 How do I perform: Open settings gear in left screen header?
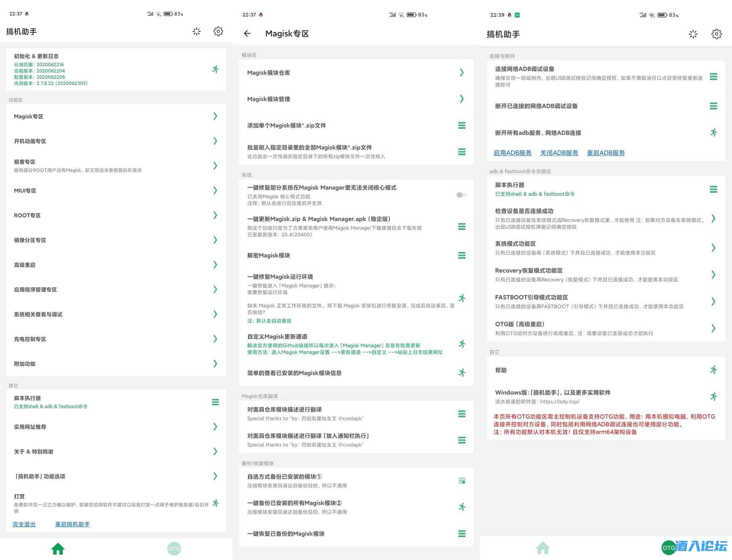click(218, 31)
